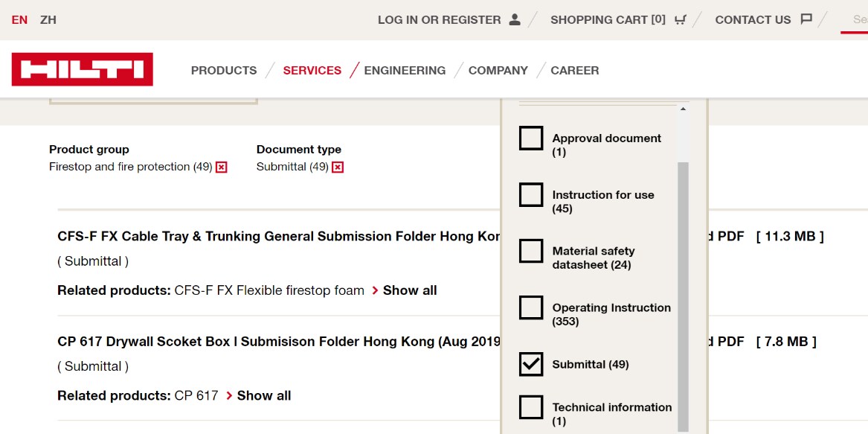
Task: Show all related products for CP 617
Action: click(264, 396)
